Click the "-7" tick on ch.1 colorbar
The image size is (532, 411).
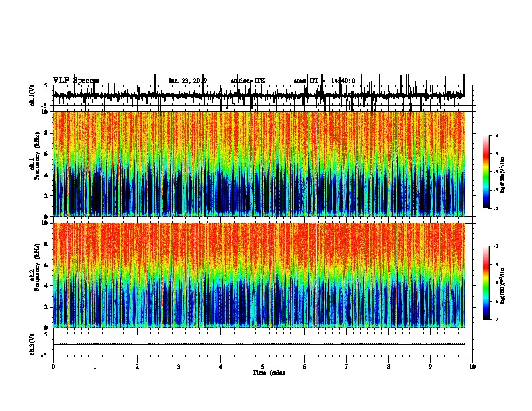click(495, 208)
